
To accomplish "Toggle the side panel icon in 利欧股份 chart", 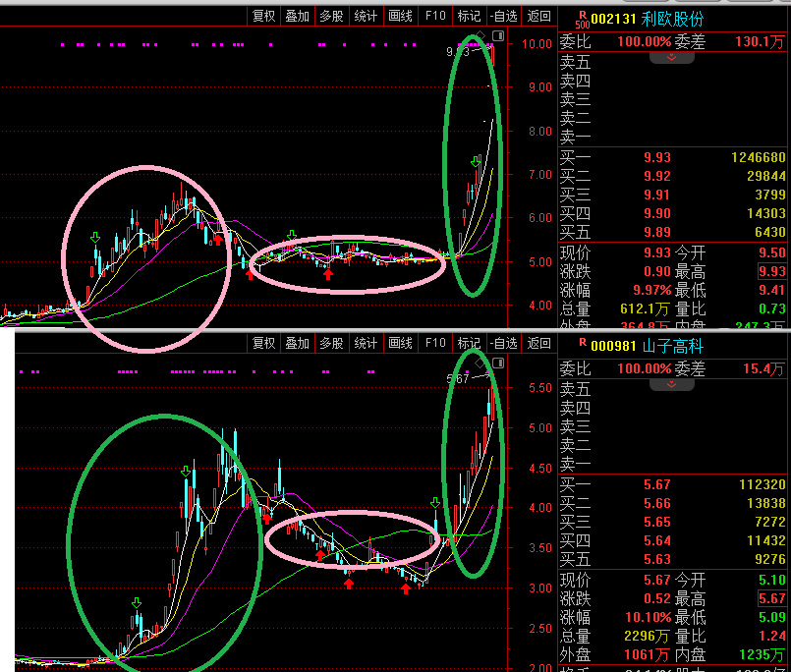I will [498, 35].
